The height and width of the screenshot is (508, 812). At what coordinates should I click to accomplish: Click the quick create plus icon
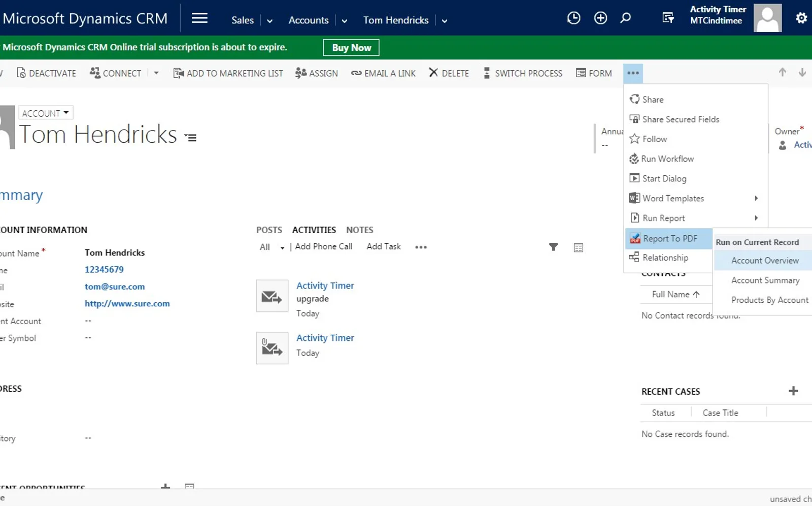[x=600, y=18]
